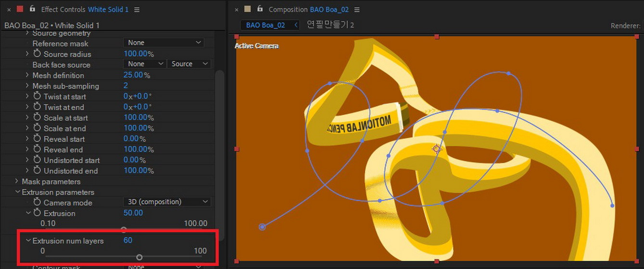Click Undistorted end value 100.00
Image resolution: width=644 pixels, height=269 pixels.
coord(136,171)
